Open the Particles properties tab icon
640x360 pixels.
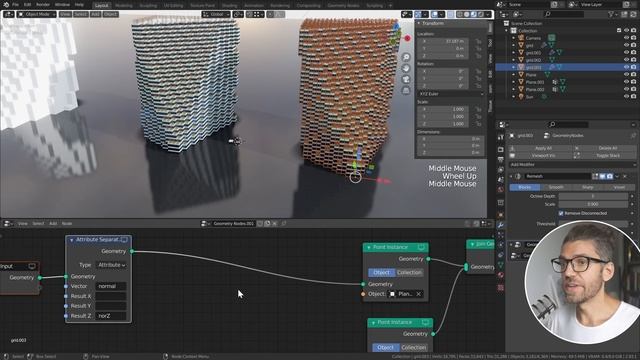coord(501,235)
